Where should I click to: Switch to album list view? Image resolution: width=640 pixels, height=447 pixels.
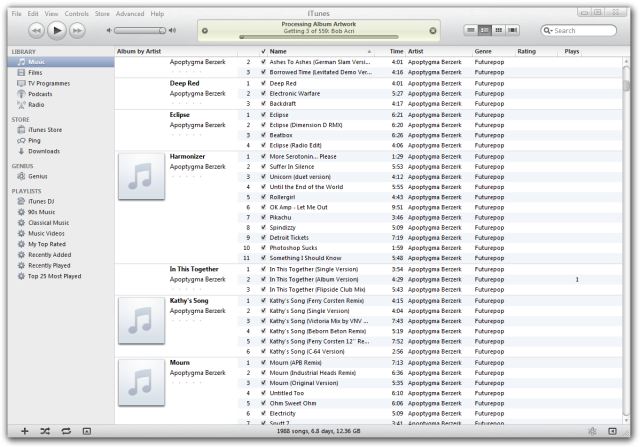[x=484, y=30]
